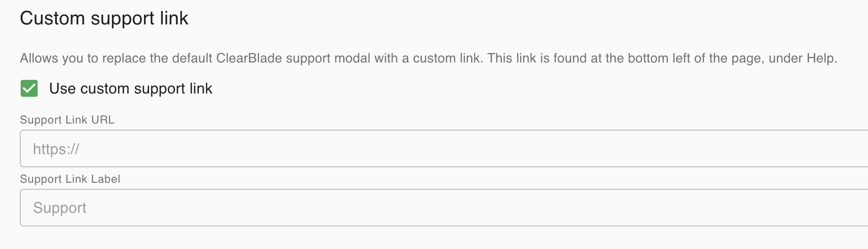Click the word 'Help' ending the description

pos(820,58)
